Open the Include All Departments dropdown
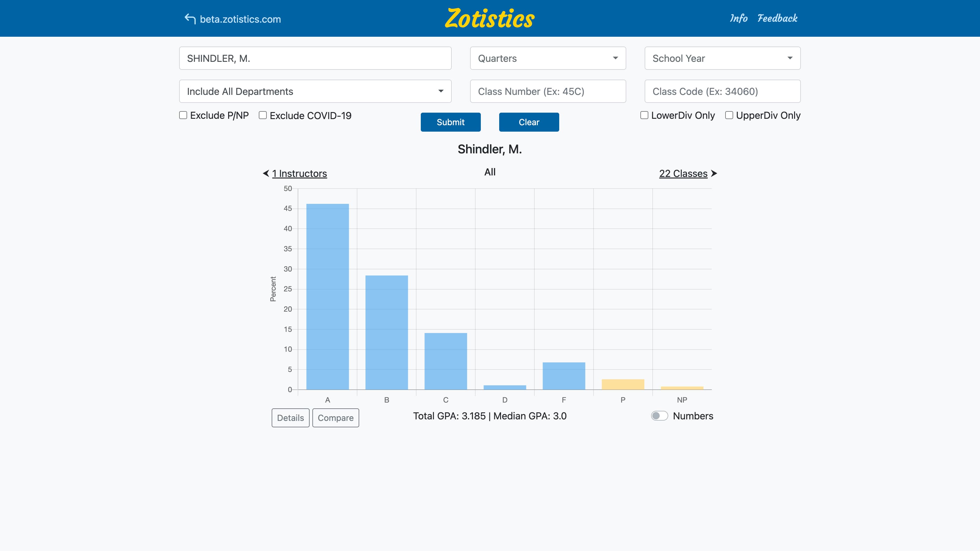980x551 pixels. (315, 91)
